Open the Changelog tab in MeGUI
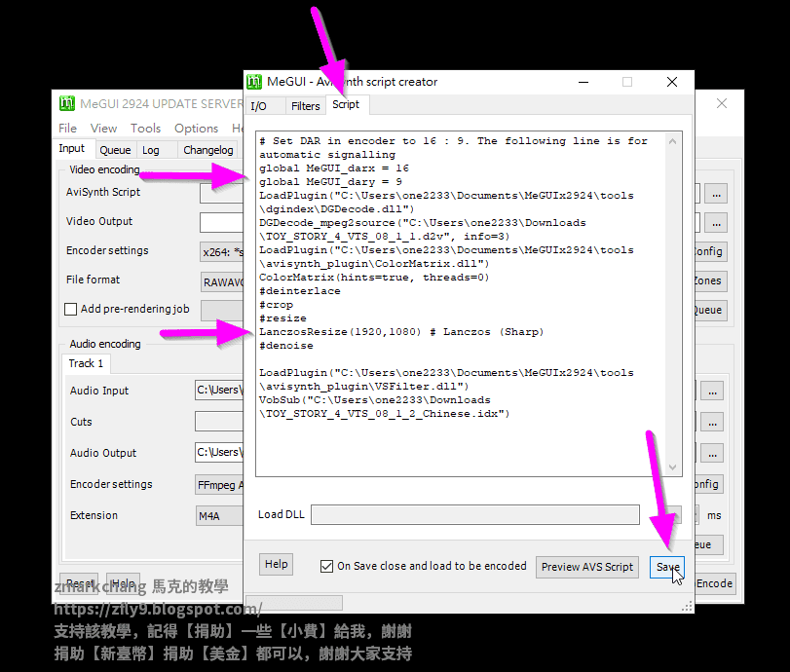Image resolution: width=790 pixels, height=672 pixels. [x=208, y=150]
